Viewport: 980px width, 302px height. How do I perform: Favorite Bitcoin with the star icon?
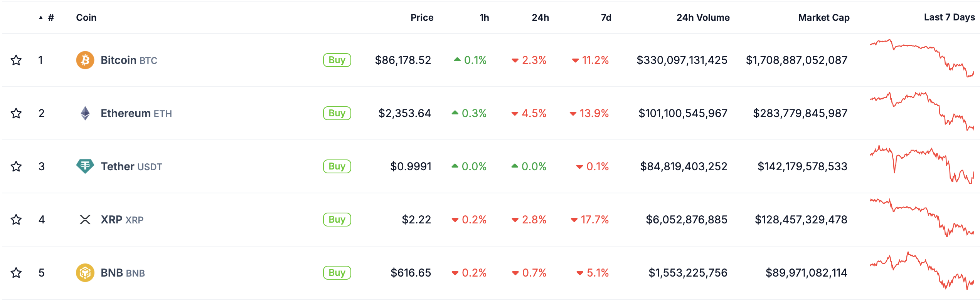(x=16, y=60)
